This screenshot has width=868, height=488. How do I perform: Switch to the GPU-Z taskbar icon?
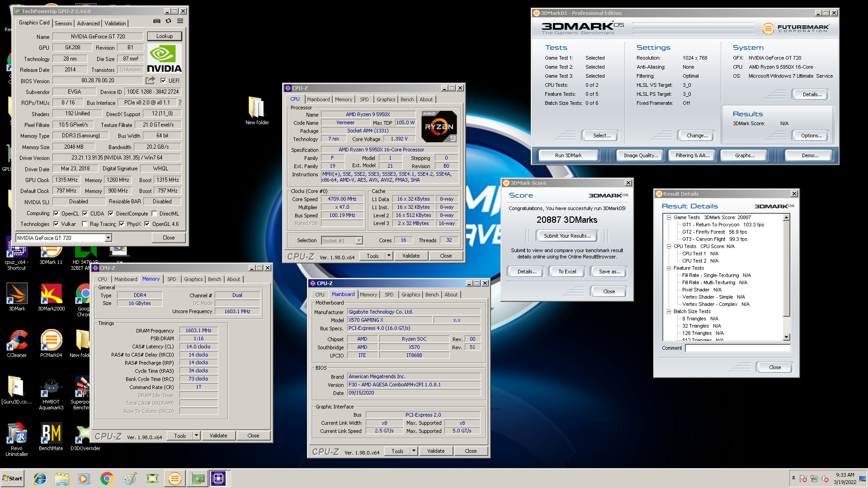pyautogui.click(x=198, y=479)
